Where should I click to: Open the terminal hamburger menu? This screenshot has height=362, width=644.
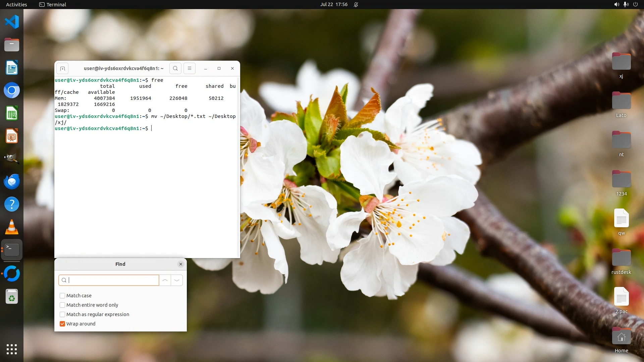190,68
